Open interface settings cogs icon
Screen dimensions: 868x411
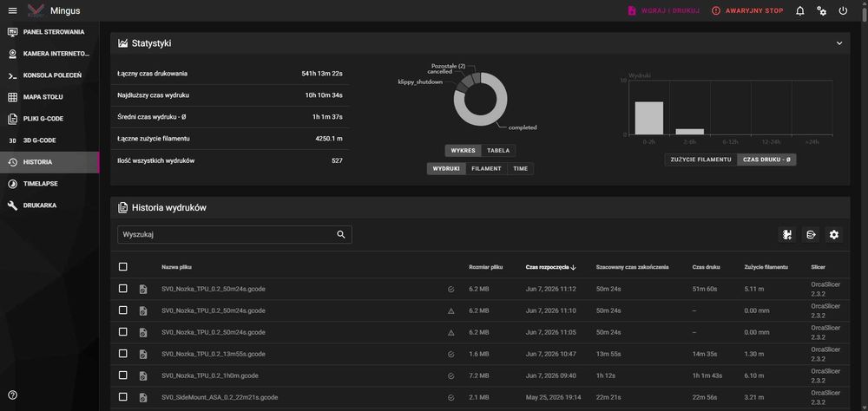821,10
